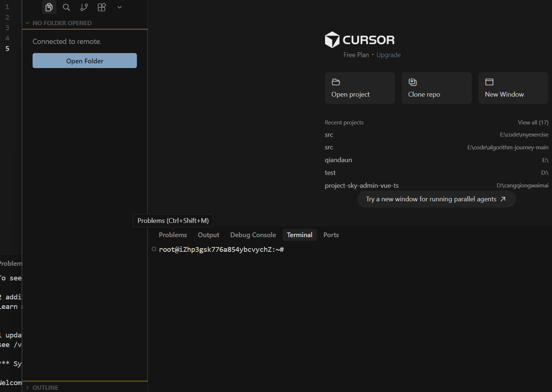Open recent project src in E:\code\myexercise
The width and height of the screenshot is (552, 392).
click(x=437, y=135)
